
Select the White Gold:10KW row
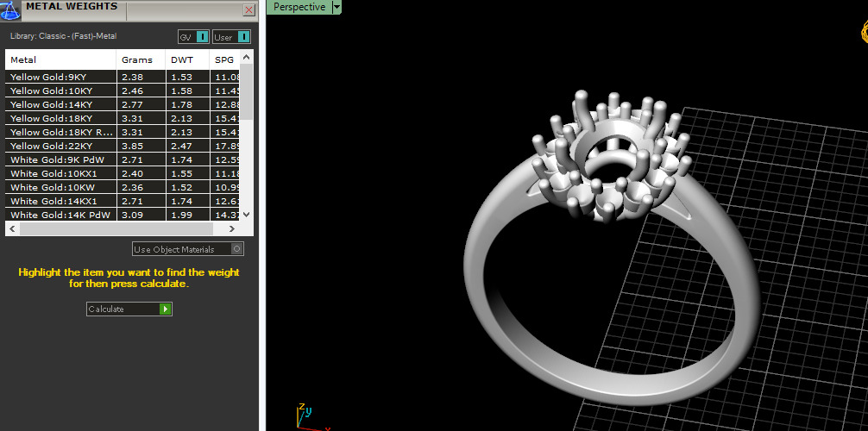click(123, 188)
